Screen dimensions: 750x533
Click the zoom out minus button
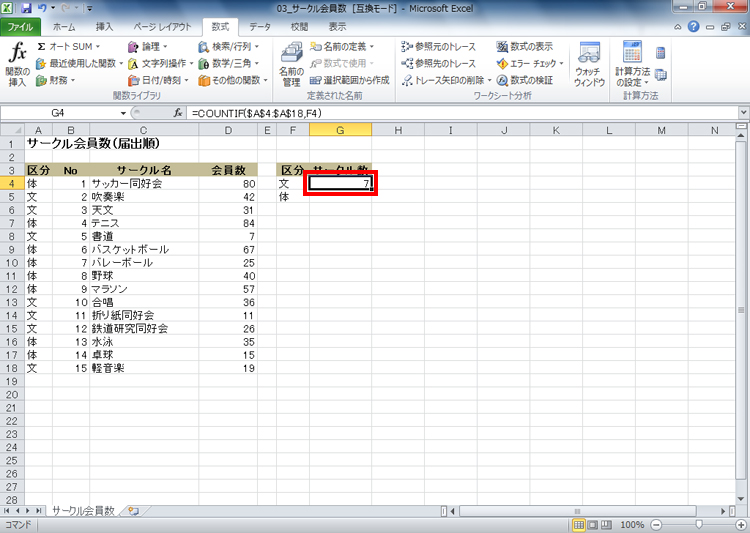pos(657,525)
